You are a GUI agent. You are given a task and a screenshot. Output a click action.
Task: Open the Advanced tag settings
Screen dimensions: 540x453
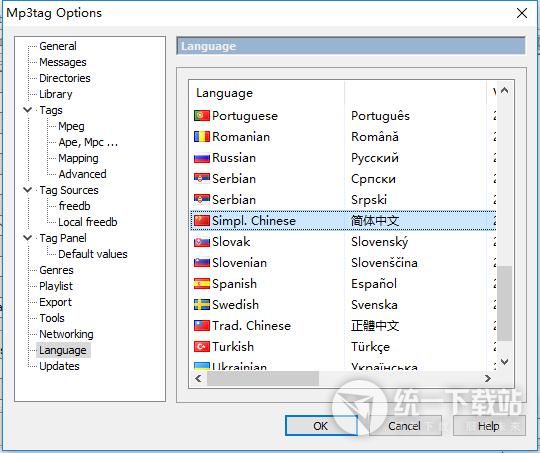82,174
